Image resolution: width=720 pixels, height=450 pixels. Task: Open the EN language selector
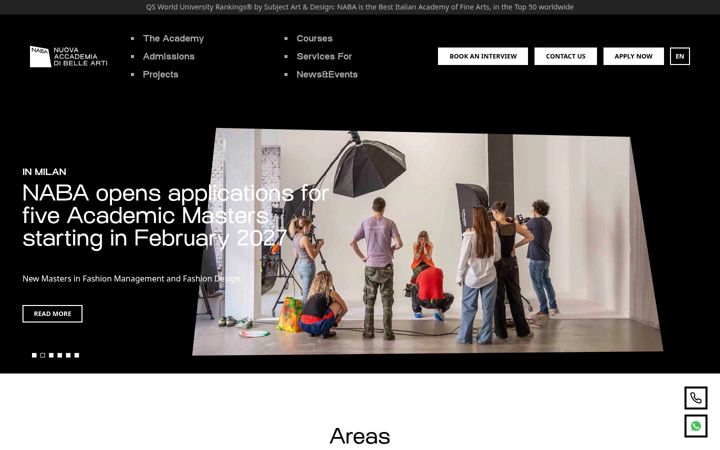(x=680, y=56)
